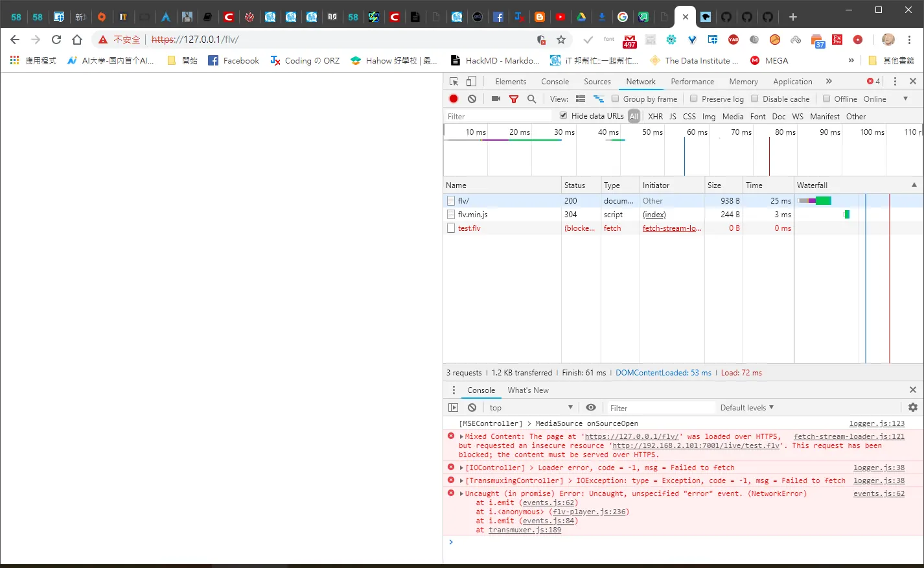Toggle the device toolbar icon
This screenshot has width=924, height=568.
coord(472,81)
